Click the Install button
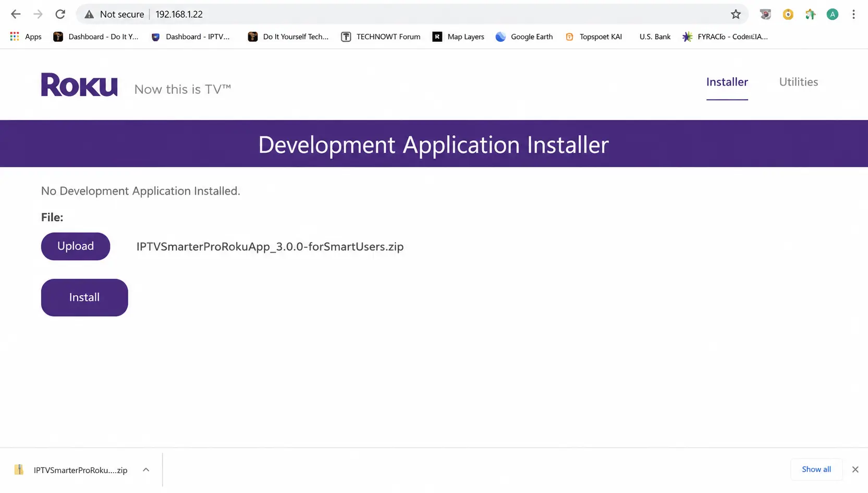Screen dimensions: 868x493 click(x=84, y=297)
